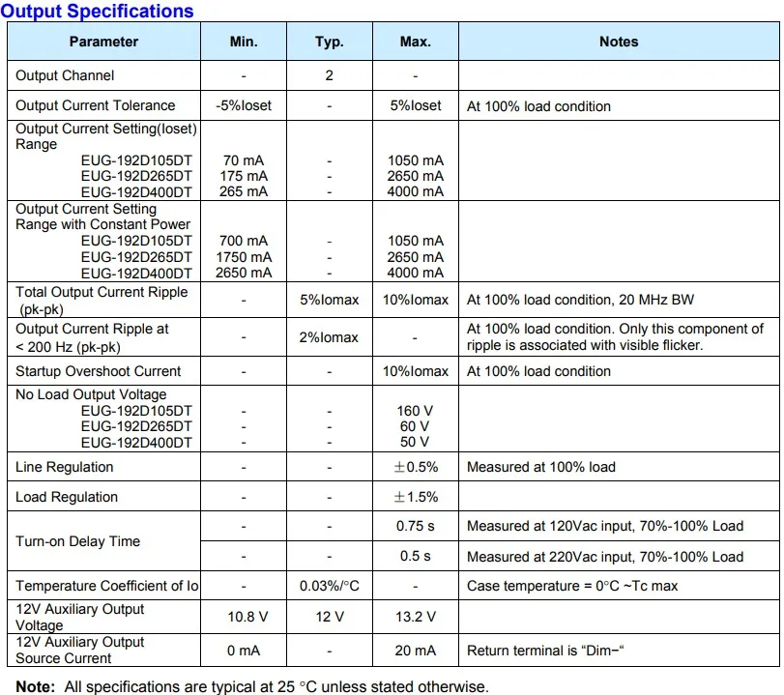The width and height of the screenshot is (784, 695).
Task: Click the 'Case temperature = 0°C ~Tc max' note
Action: [572, 586]
